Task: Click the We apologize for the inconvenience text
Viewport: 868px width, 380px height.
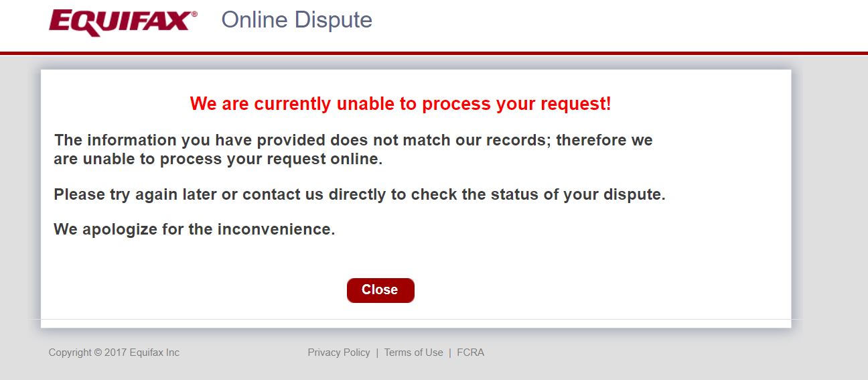Action: pyautogui.click(x=194, y=229)
